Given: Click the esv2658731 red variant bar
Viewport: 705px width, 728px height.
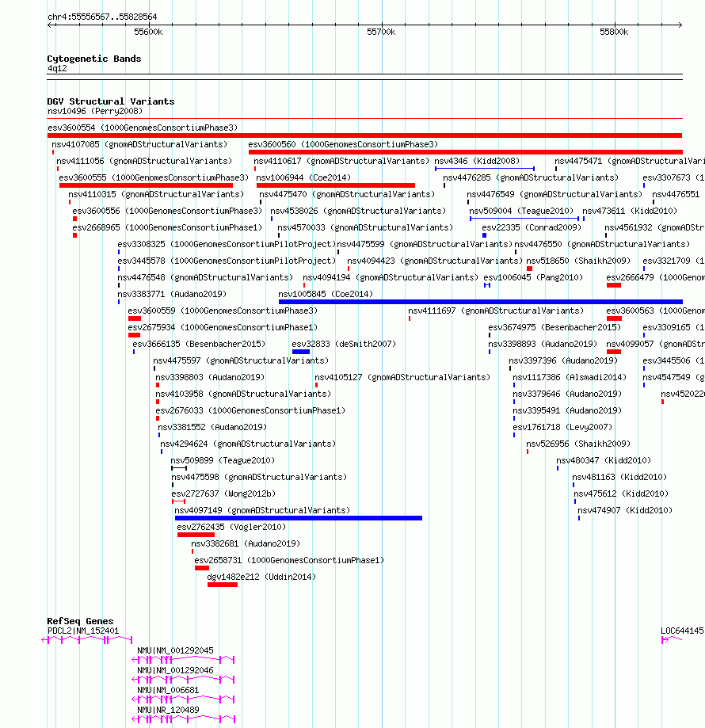Looking at the screenshot, I should click(202, 568).
